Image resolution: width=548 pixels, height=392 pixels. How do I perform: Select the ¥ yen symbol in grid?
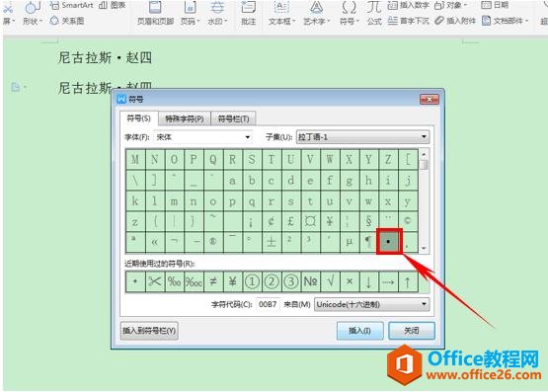(x=329, y=221)
